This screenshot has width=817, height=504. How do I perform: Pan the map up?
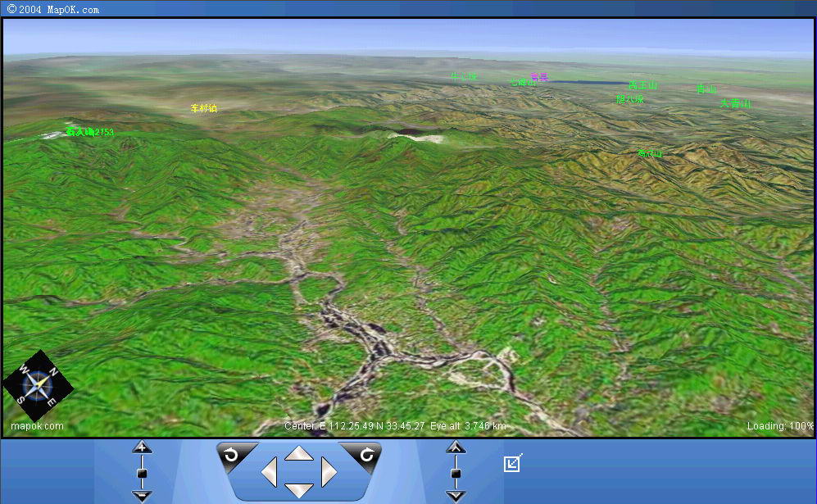298,453
